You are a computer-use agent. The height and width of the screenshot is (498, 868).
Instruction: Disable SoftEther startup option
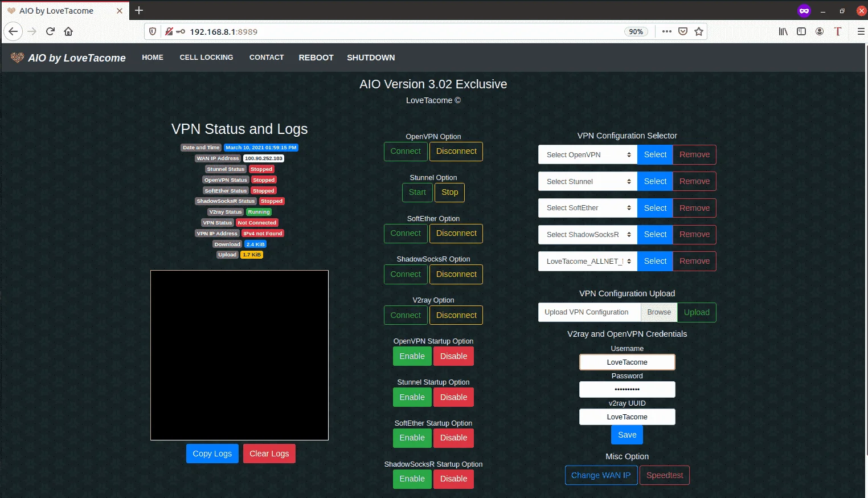click(x=453, y=438)
